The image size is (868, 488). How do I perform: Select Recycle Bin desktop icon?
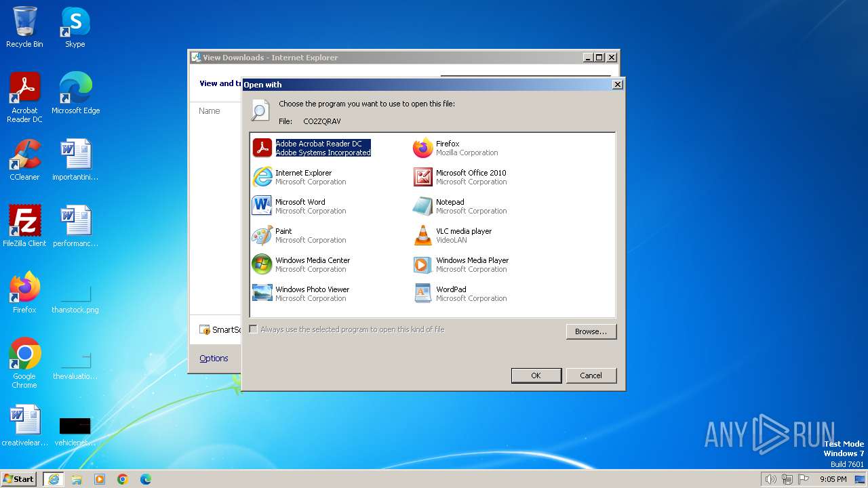coord(24,27)
